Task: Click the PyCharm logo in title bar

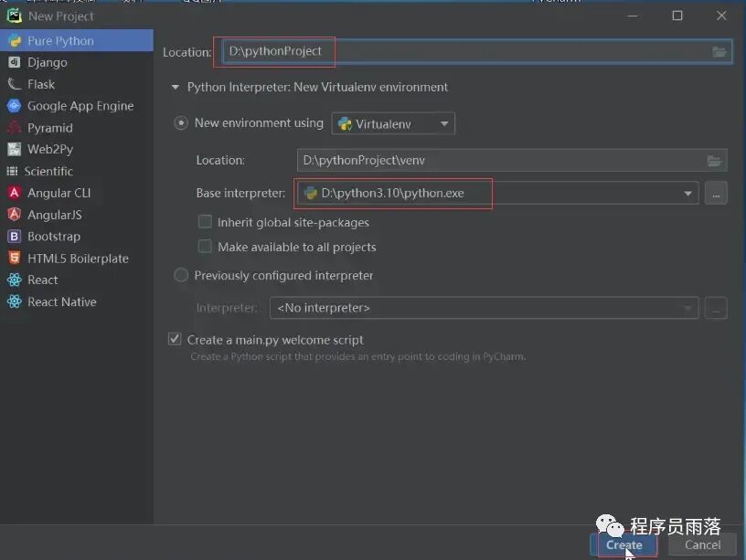Action: click(x=15, y=16)
